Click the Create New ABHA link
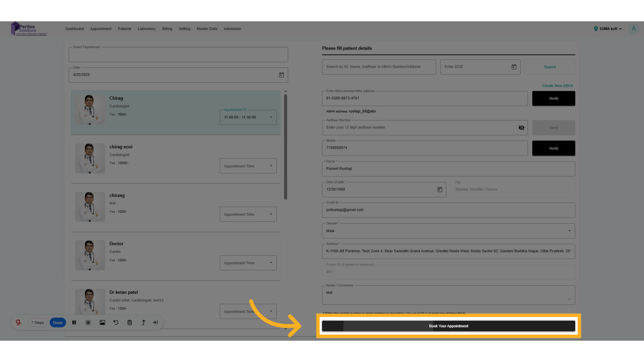644x362 pixels. (557, 86)
